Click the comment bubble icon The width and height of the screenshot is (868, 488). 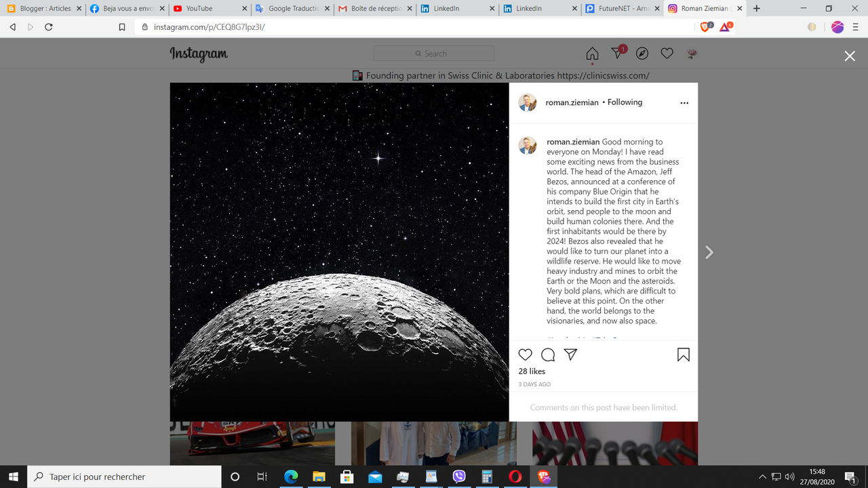click(x=548, y=354)
